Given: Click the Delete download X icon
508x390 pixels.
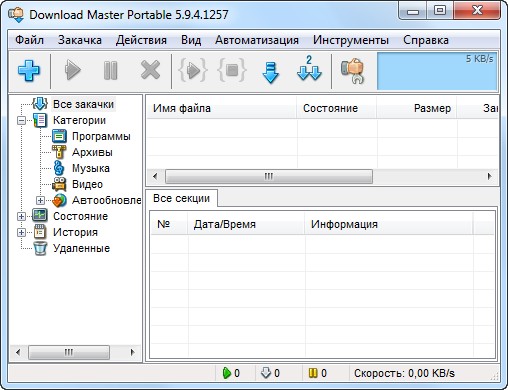Looking at the screenshot, I should pyautogui.click(x=150, y=70).
